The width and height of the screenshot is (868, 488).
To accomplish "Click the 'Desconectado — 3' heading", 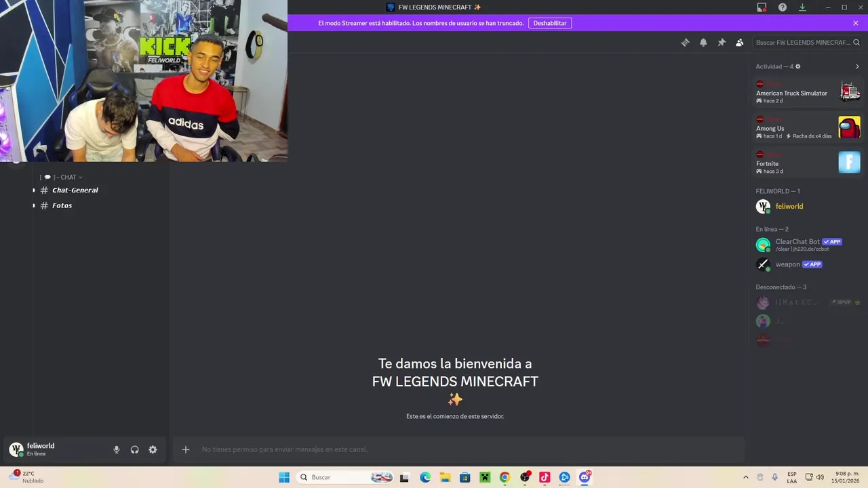I will click(x=781, y=287).
